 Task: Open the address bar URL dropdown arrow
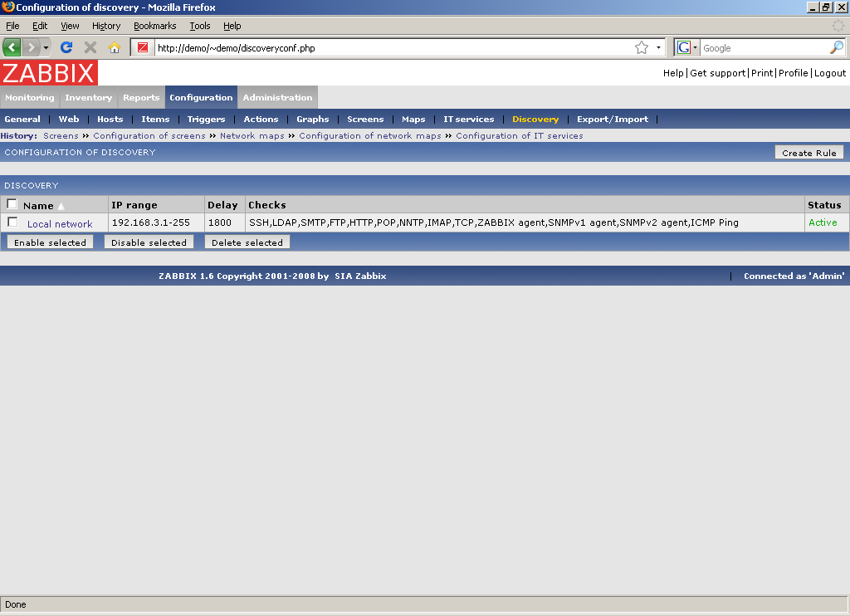(658, 47)
